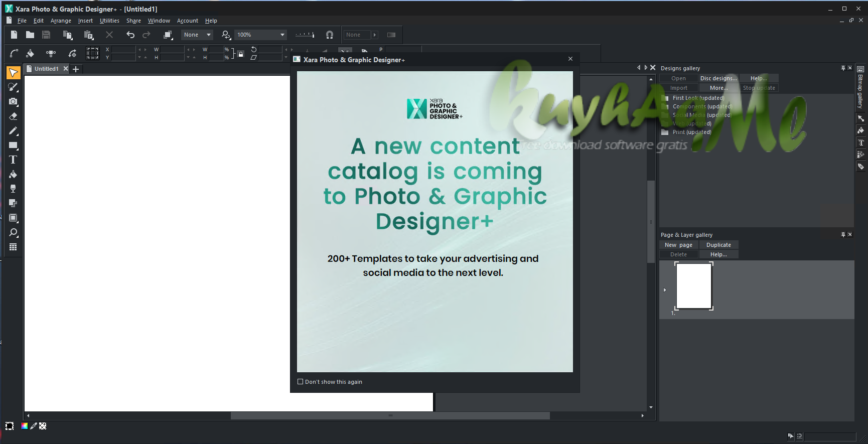Open the File menu
This screenshot has height=444, width=868.
coord(22,21)
